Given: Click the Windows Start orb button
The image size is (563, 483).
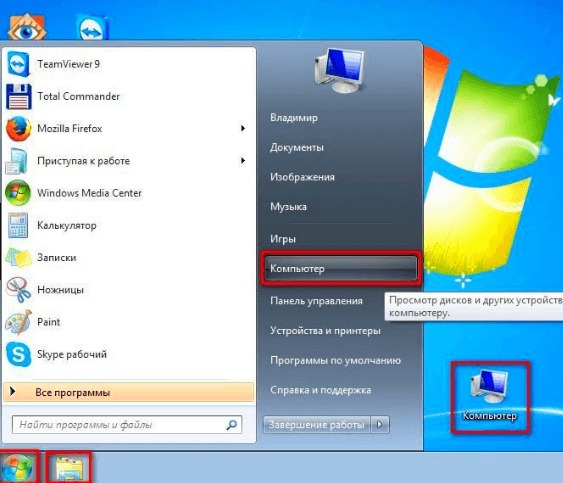Looking at the screenshot, I should (18, 468).
